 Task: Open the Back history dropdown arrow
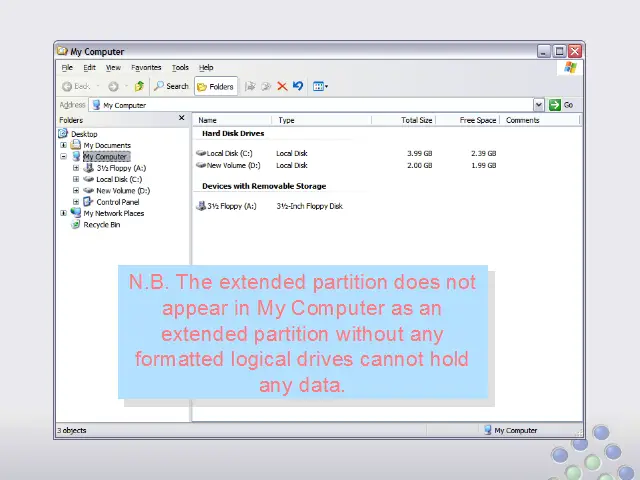[98, 86]
